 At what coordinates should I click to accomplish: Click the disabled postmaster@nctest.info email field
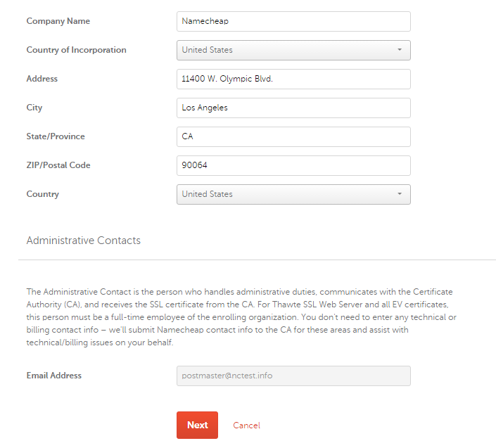tap(293, 376)
